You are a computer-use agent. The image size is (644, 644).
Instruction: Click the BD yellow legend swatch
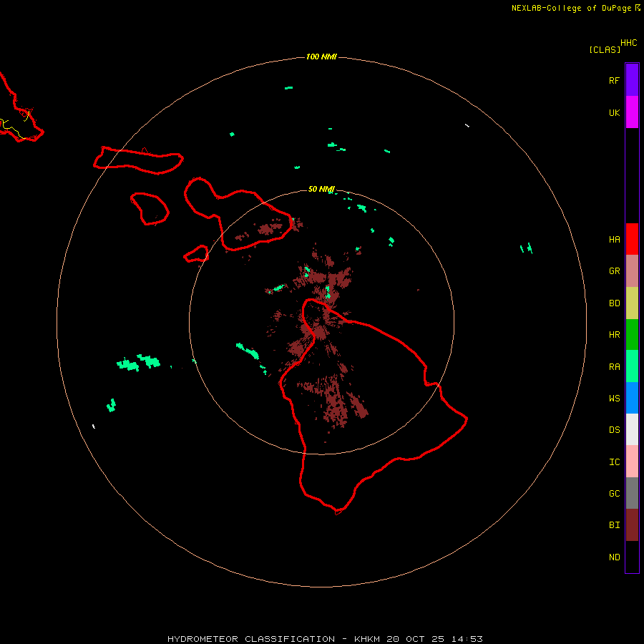click(x=632, y=303)
